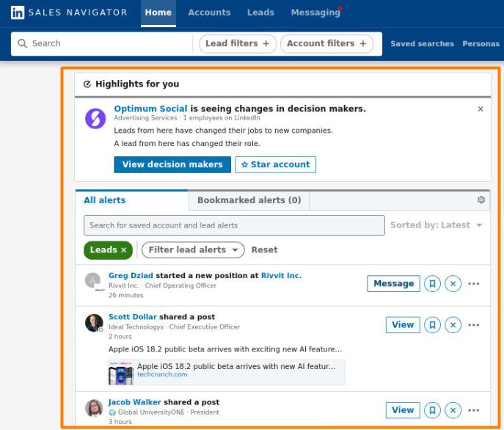
Task: Add Lead filters
Action: (x=238, y=44)
